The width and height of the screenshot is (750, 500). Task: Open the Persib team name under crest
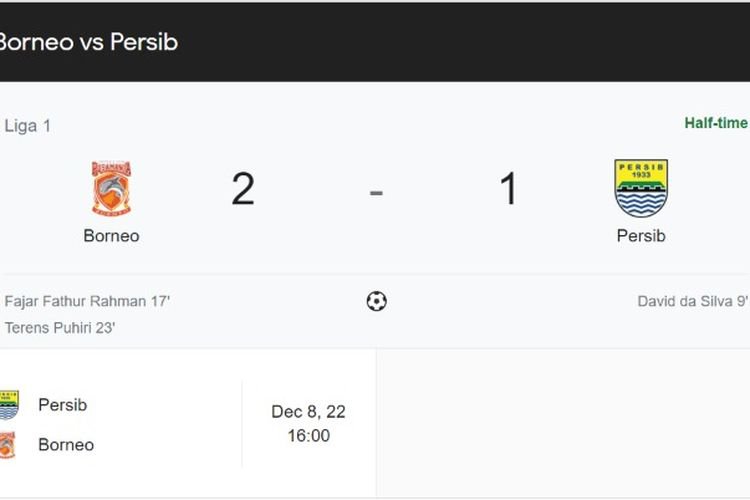tap(641, 236)
